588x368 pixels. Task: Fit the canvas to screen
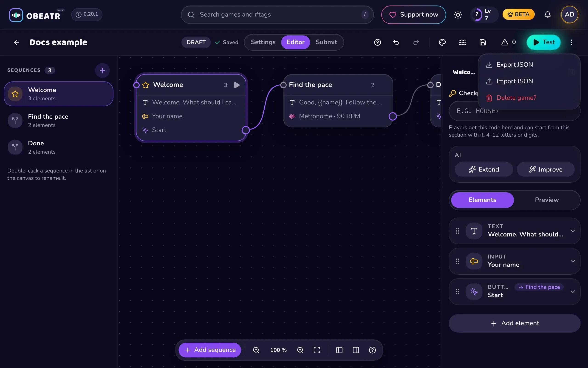pyautogui.click(x=317, y=350)
